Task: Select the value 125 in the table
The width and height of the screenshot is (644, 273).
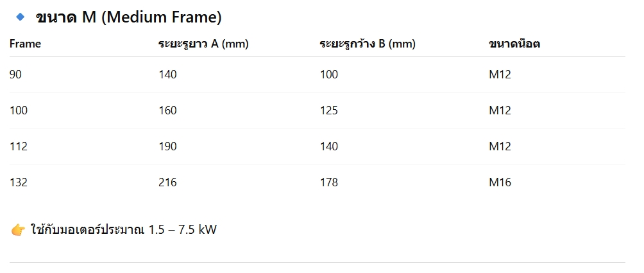Action: [329, 110]
